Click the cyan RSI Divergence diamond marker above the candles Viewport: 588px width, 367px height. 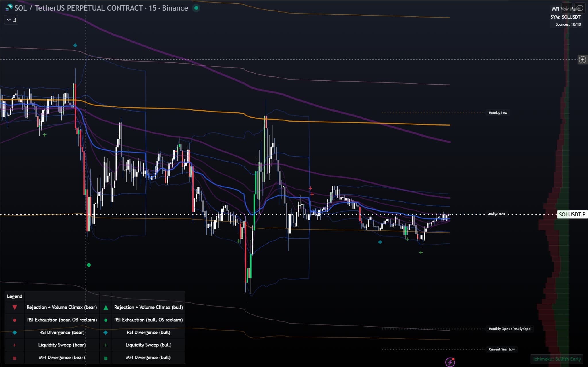point(75,45)
